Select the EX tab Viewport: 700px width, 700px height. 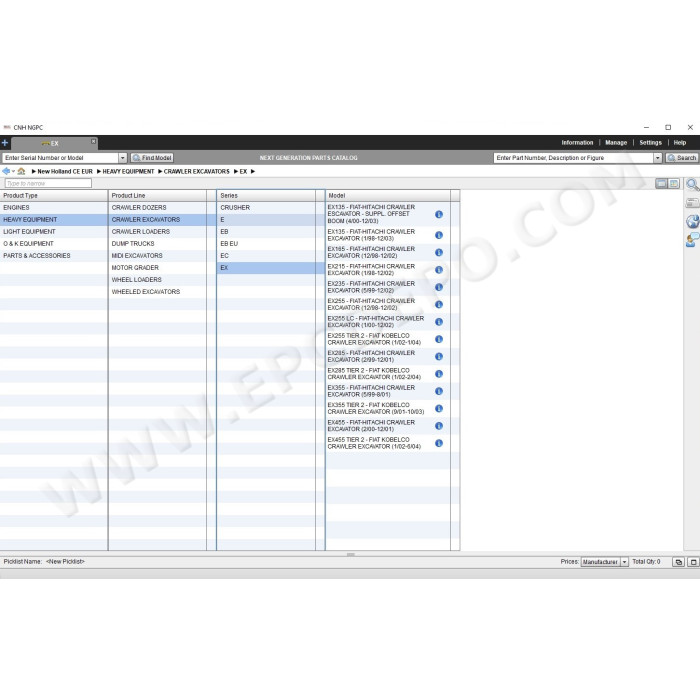click(x=54, y=143)
